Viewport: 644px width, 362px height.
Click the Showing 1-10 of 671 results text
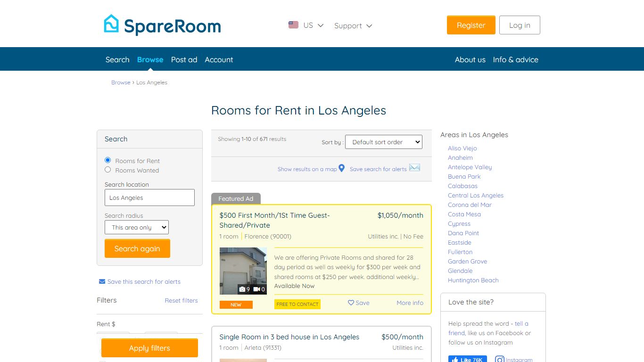click(252, 139)
